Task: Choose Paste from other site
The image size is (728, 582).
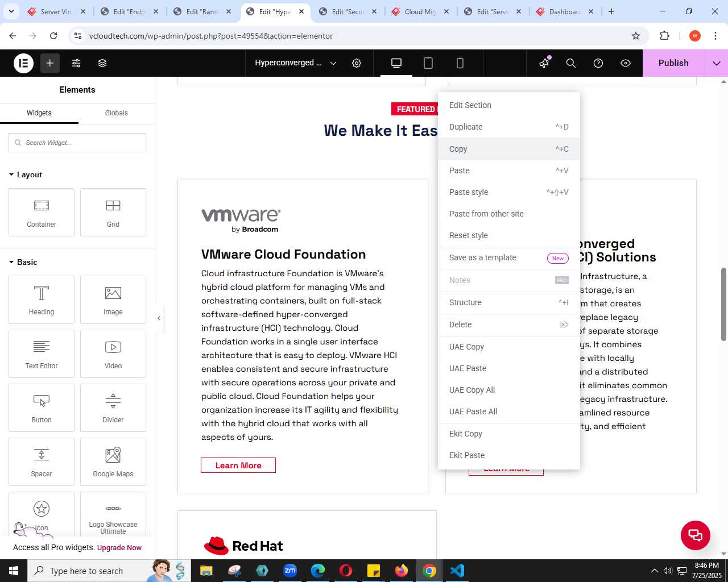Action: pos(509,214)
